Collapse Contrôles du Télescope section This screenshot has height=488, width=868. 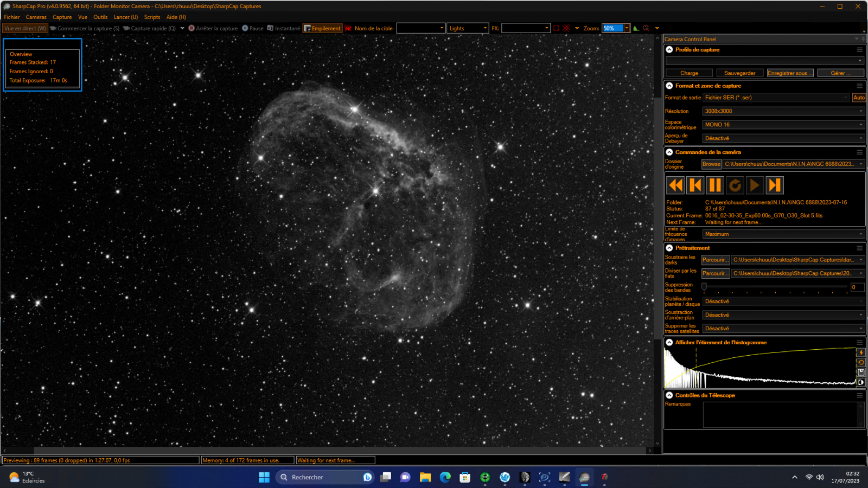(x=669, y=395)
